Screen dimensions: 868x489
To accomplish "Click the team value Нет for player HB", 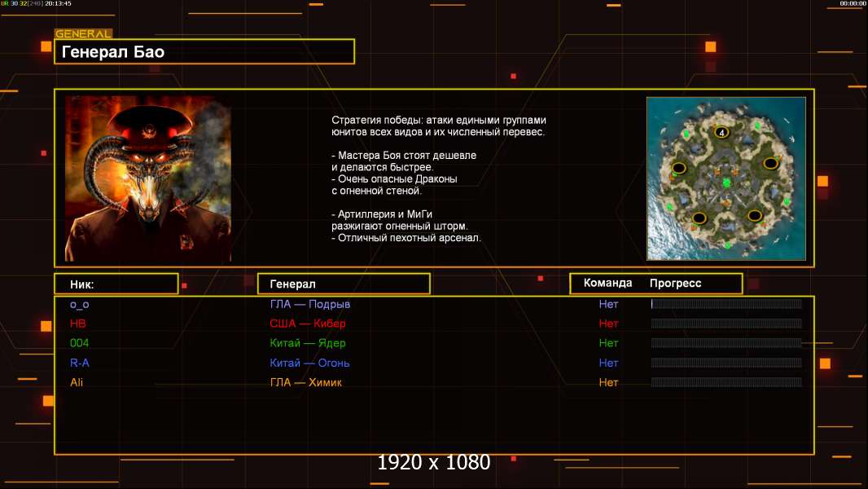I will click(608, 324).
